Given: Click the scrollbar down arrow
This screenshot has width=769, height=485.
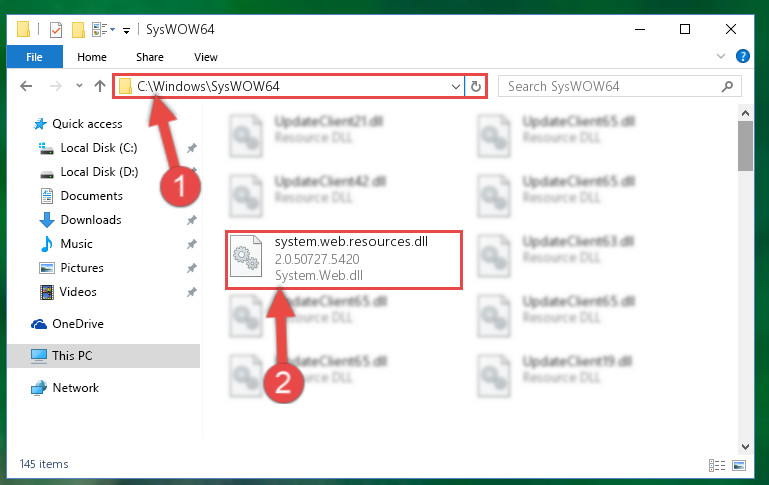Looking at the screenshot, I should click(x=745, y=447).
